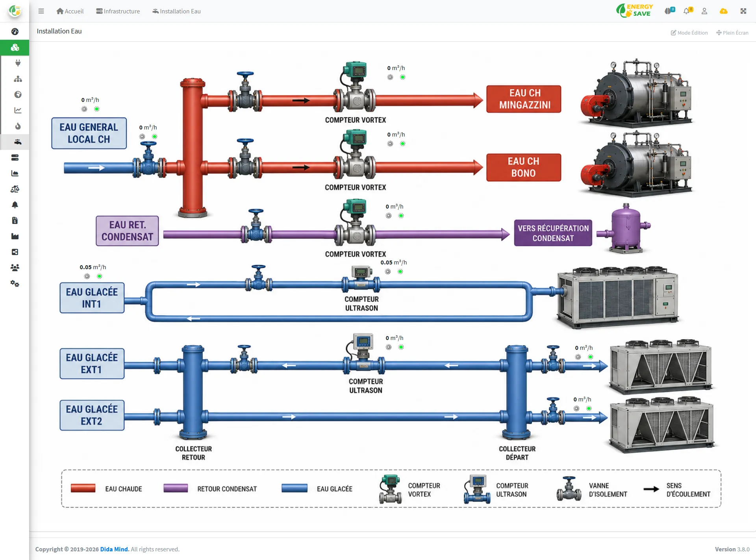756x560 pixels.
Task: Open the factory industry sidebar icon
Action: 15,236
